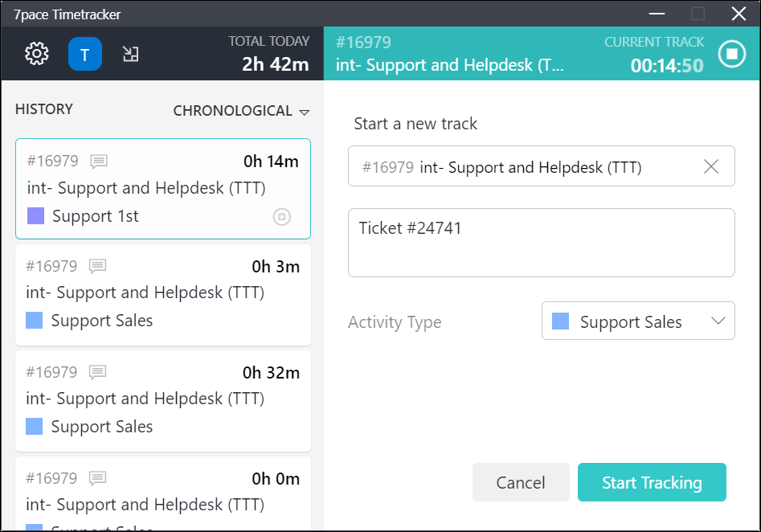Screen dimensions: 761x532
Task: Click the blue swatch in the 0h 32m entry
Action: pos(34,426)
